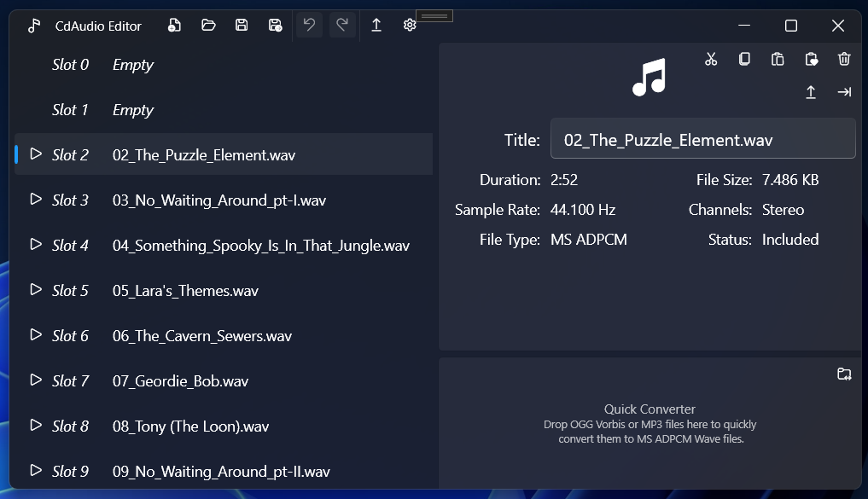This screenshot has height=499, width=868.
Task: Select the empty Slot 1 row
Action: tap(224, 109)
